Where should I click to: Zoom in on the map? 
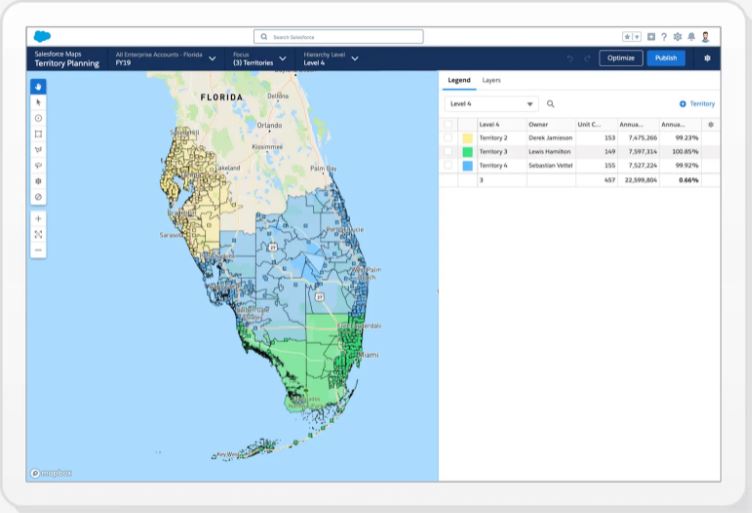point(38,218)
